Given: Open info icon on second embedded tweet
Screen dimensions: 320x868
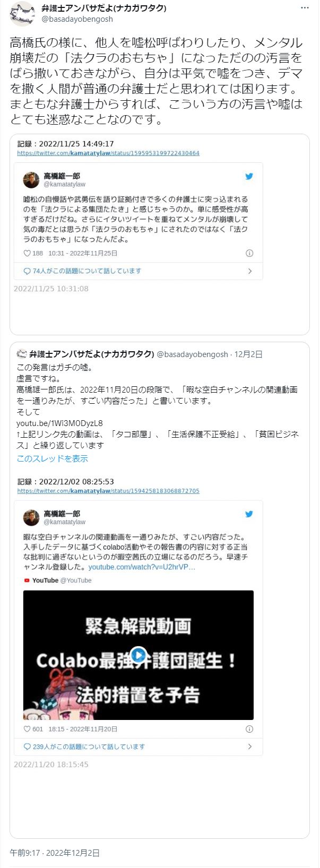Looking at the screenshot, I should pos(249,729).
